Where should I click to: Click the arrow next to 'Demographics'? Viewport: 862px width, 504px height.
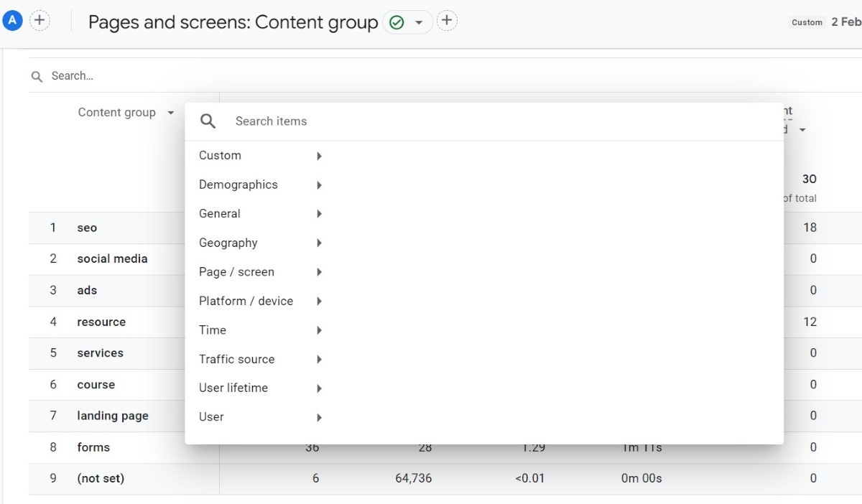pyautogui.click(x=319, y=185)
